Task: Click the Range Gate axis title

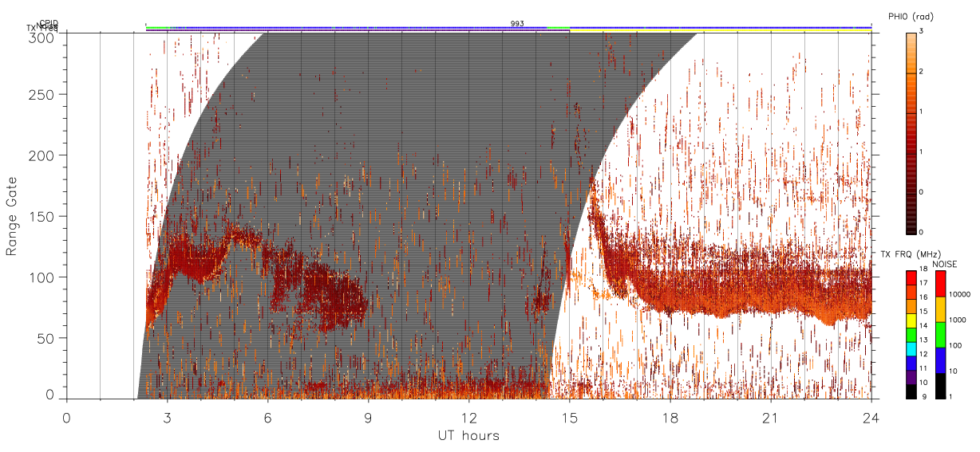Action: [x=12, y=216]
